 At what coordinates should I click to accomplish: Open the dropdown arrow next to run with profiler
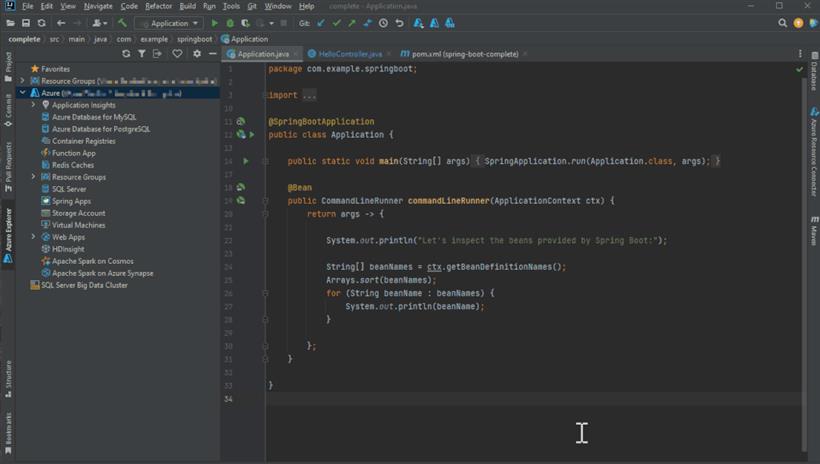271,23
